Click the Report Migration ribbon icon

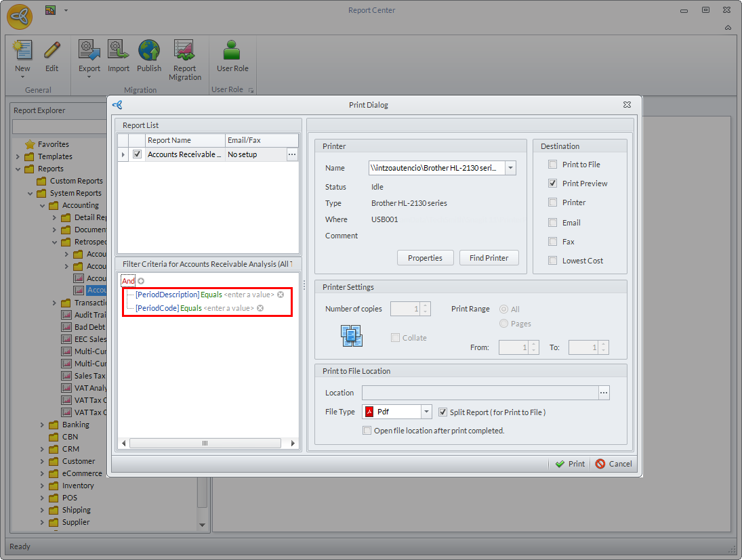[184, 51]
